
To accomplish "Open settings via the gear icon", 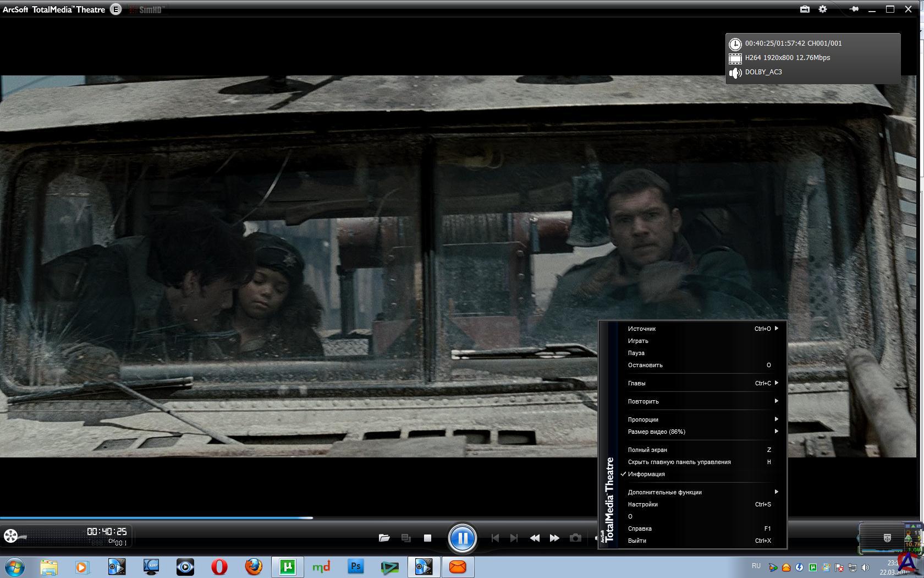I will pyautogui.click(x=823, y=9).
